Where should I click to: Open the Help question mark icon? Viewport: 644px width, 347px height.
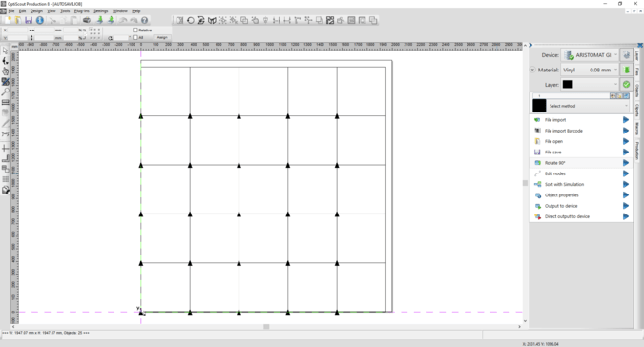[x=145, y=20]
